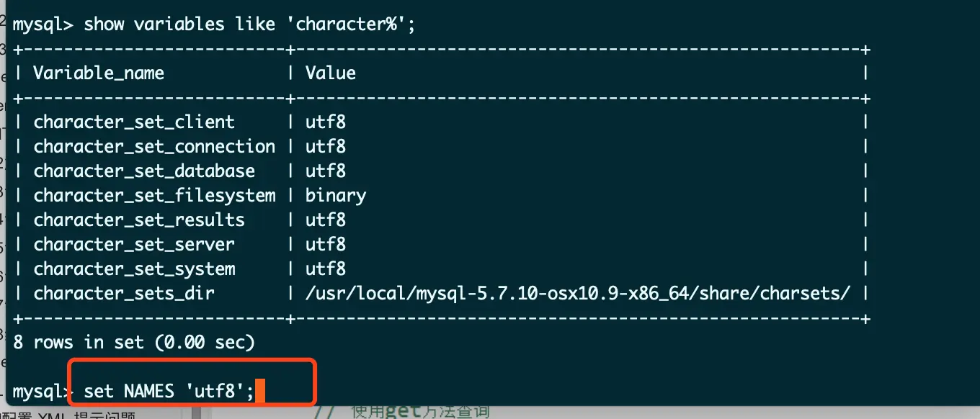Click the character_set_filesystem variable name
This screenshot has height=419, width=980.
[154, 195]
